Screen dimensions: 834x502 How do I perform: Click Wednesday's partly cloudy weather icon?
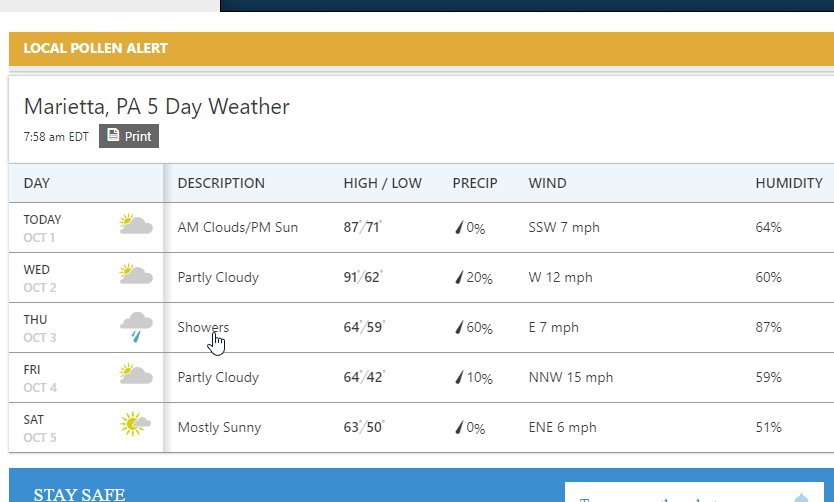pyautogui.click(x=136, y=274)
